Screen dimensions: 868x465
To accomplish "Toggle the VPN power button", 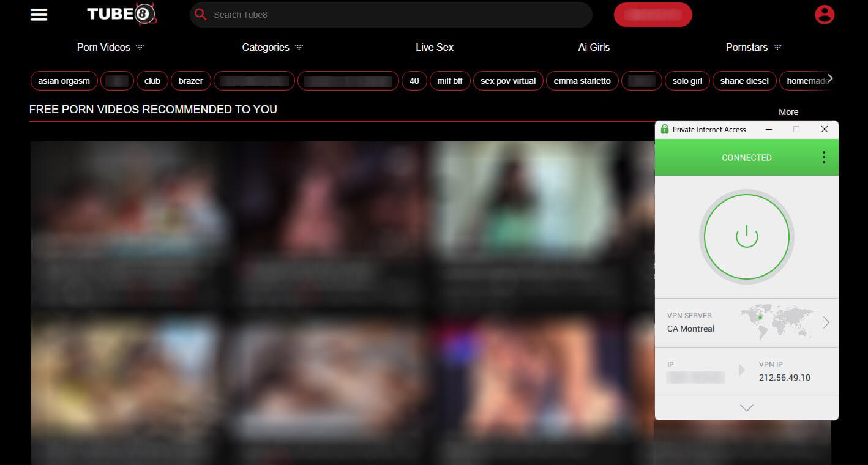I will pyautogui.click(x=746, y=237).
